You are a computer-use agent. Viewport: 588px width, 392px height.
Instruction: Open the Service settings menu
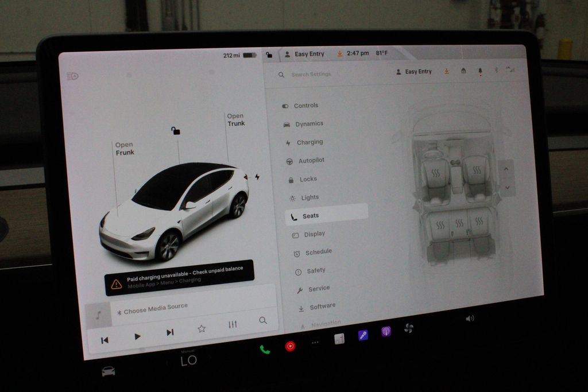tap(314, 289)
